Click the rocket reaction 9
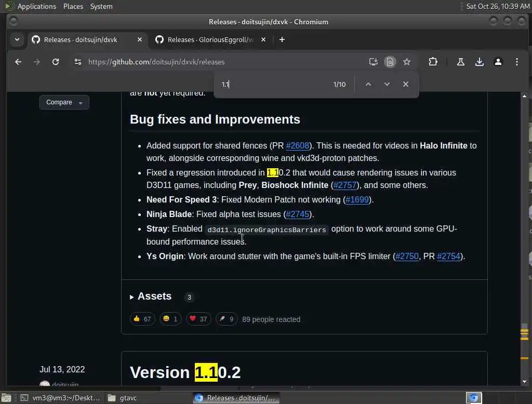This screenshot has height=404, width=532. coord(227,319)
